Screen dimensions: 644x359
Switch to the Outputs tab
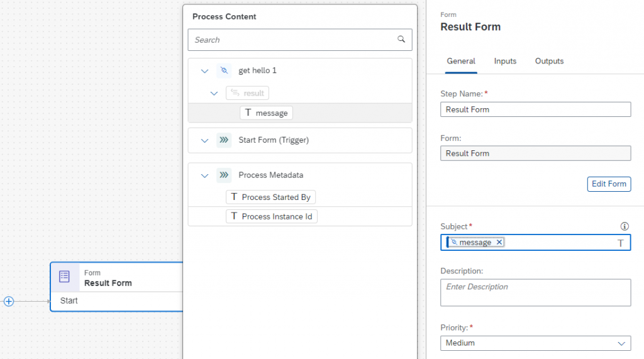(x=549, y=61)
